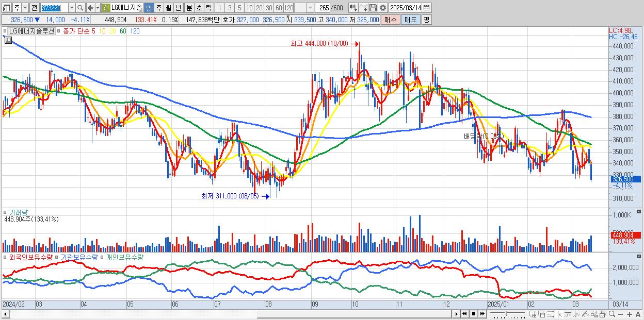Click the arrow-and-bar icon in bottom toolbar
Viewport: 644px width, 320px height.
tap(559, 314)
